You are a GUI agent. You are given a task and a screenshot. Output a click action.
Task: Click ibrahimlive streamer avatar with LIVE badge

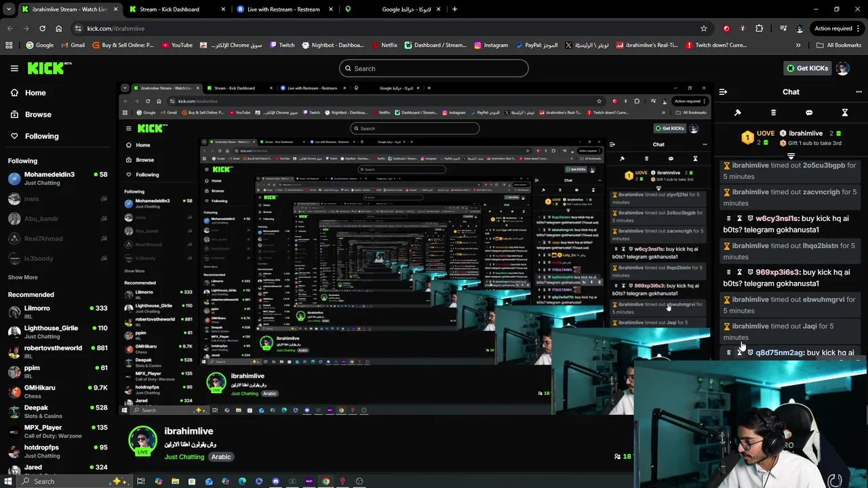143,441
